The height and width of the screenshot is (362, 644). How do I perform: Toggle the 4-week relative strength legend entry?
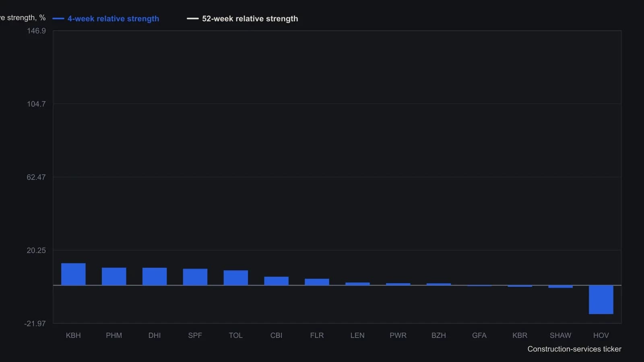click(x=106, y=19)
